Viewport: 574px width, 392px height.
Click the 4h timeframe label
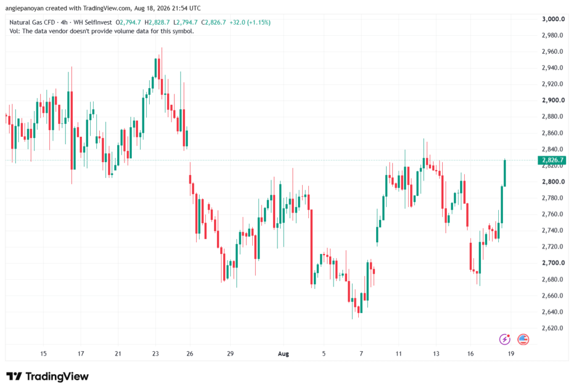click(x=64, y=22)
